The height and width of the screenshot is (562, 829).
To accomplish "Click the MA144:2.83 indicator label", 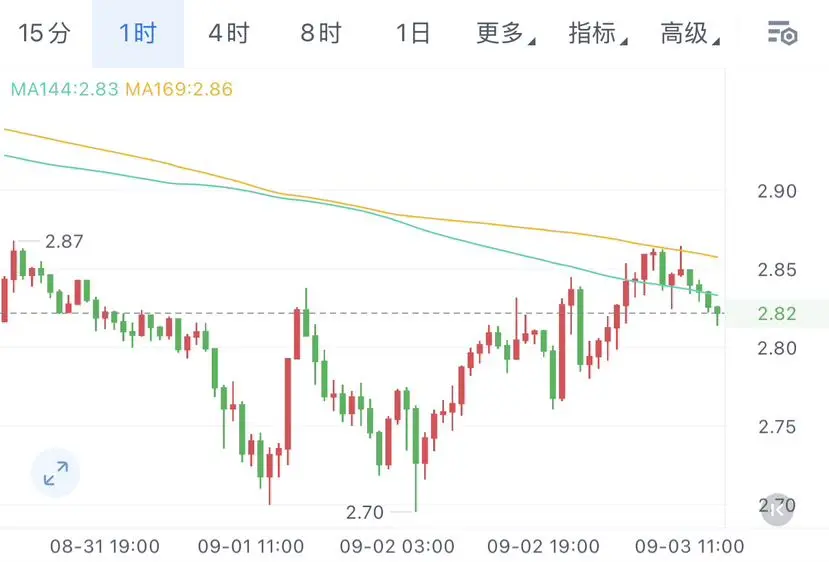I will (65, 89).
